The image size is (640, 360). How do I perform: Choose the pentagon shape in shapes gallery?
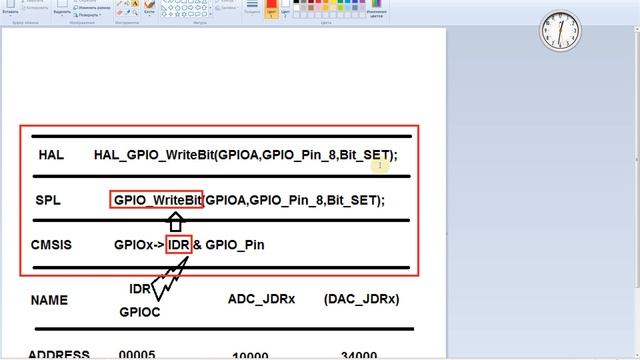[x=177, y=8]
